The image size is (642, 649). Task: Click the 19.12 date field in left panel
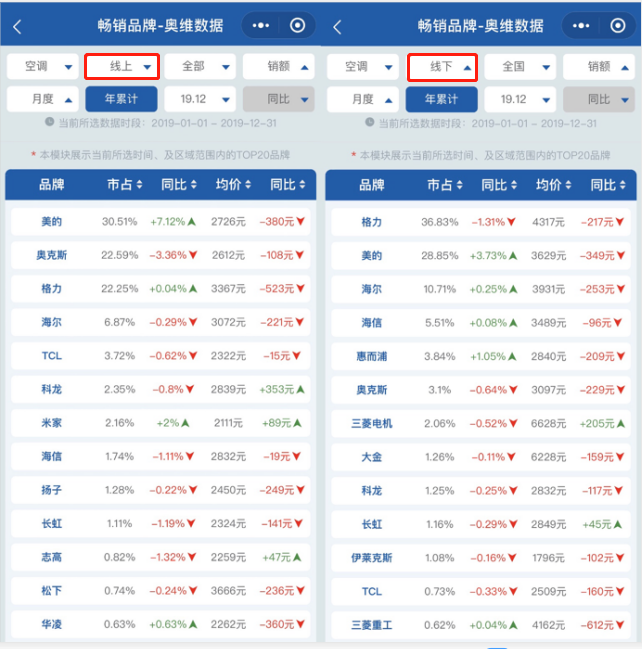click(x=200, y=99)
